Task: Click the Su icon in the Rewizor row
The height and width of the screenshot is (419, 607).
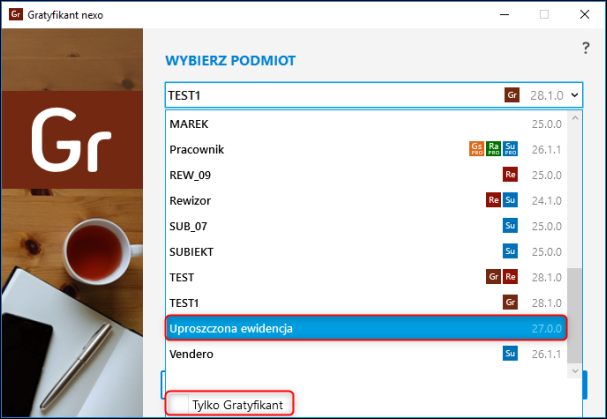Action: point(510,200)
